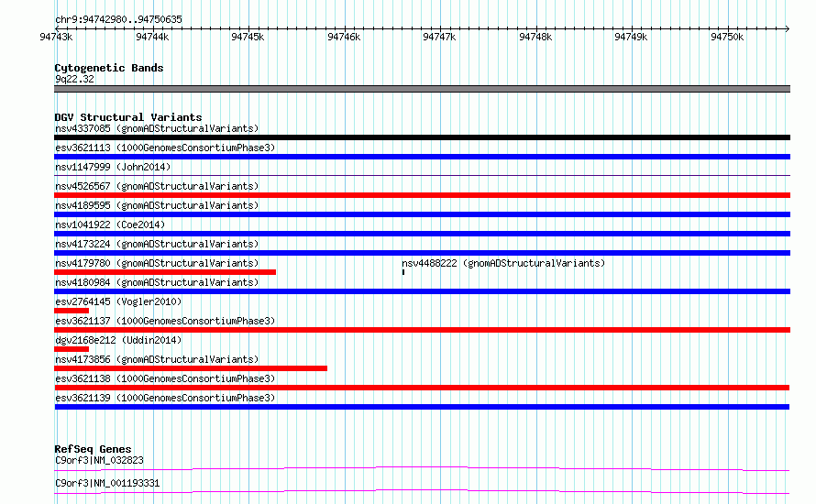Open gene C9orf3|NM_001193331 label

click(107, 483)
